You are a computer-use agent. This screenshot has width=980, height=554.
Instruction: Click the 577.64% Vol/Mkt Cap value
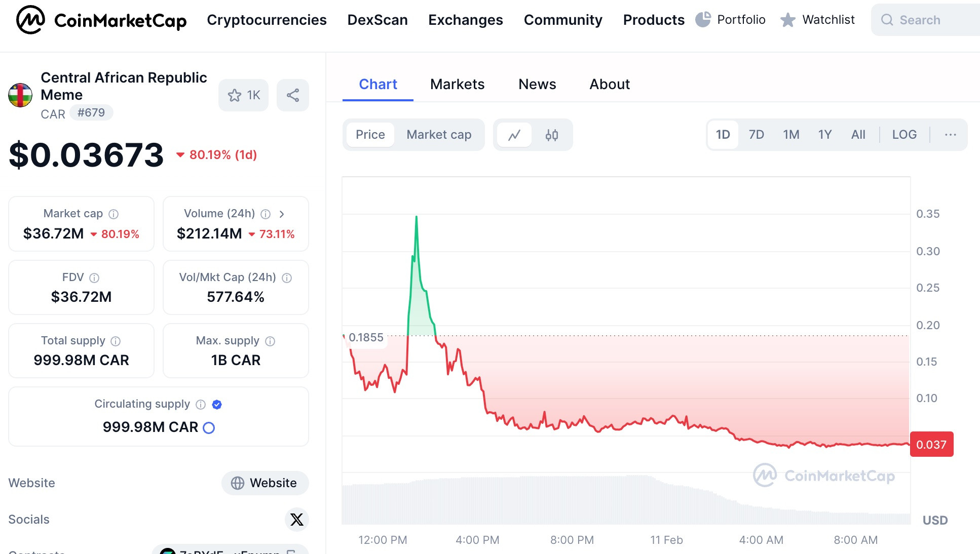pyautogui.click(x=236, y=297)
